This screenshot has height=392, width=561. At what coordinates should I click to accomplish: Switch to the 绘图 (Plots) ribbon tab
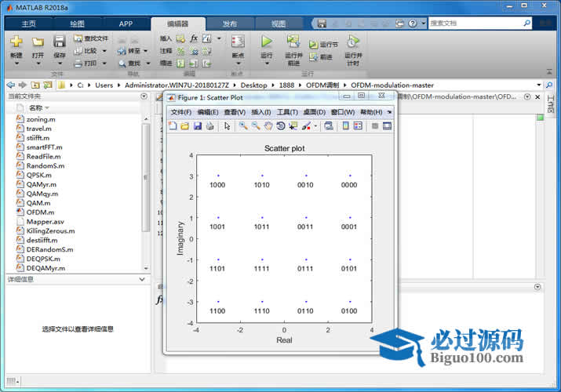(x=77, y=24)
